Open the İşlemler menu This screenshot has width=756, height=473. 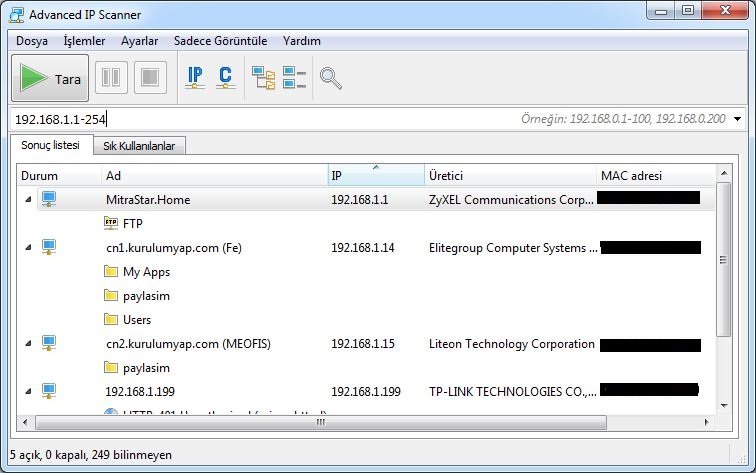coord(84,41)
